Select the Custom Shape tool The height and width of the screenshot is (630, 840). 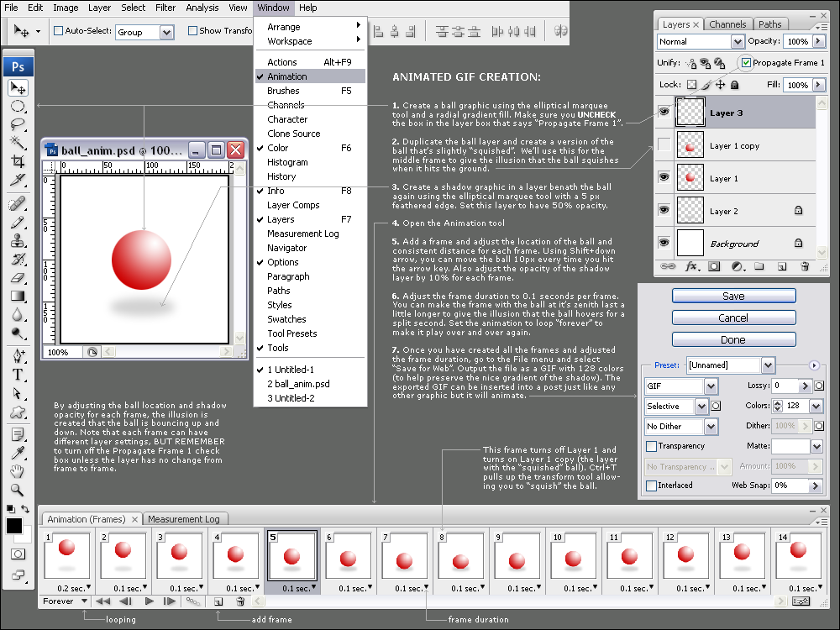18,412
